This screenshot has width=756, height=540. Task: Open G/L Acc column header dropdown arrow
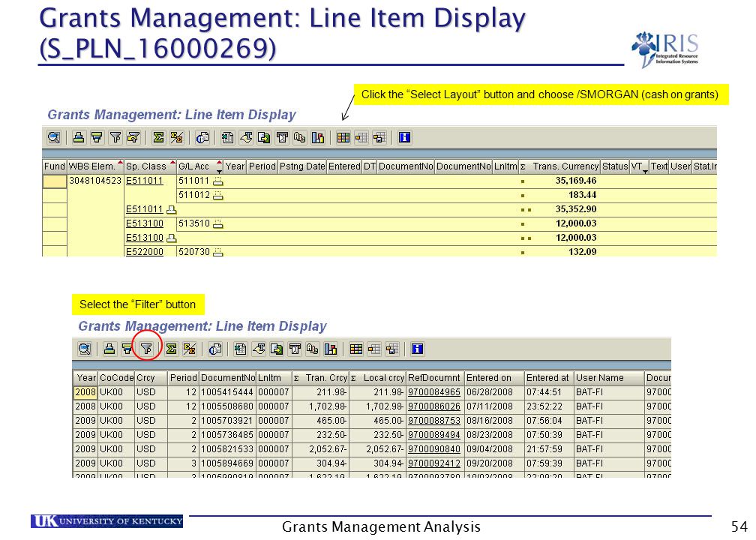click(x=219, y=171)
